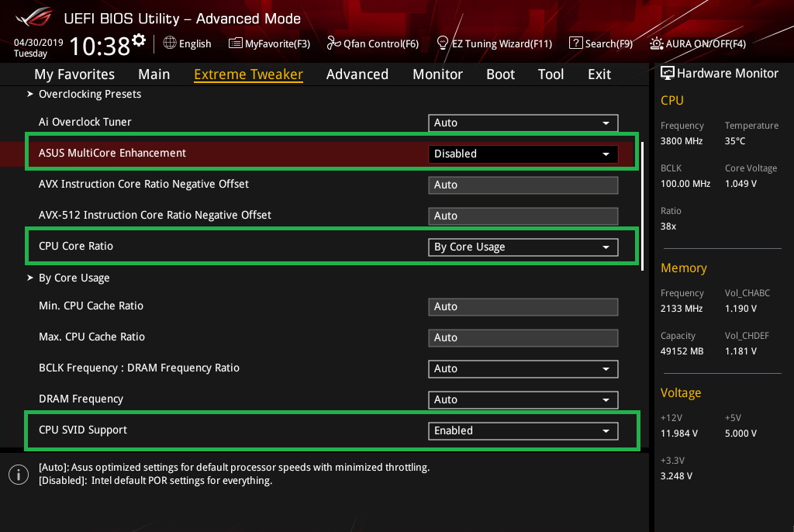Image resolution: width=794 pixels, height=532 pixels.
Task: Click +3.3V value 3.248 V
Action: click(x=676, y=475)
